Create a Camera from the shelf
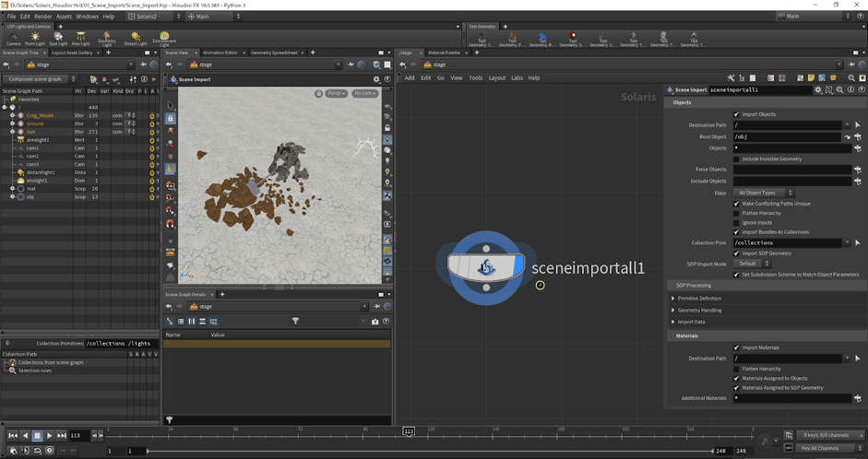Viewport: 868px width, 459px height. coord(13,38)
